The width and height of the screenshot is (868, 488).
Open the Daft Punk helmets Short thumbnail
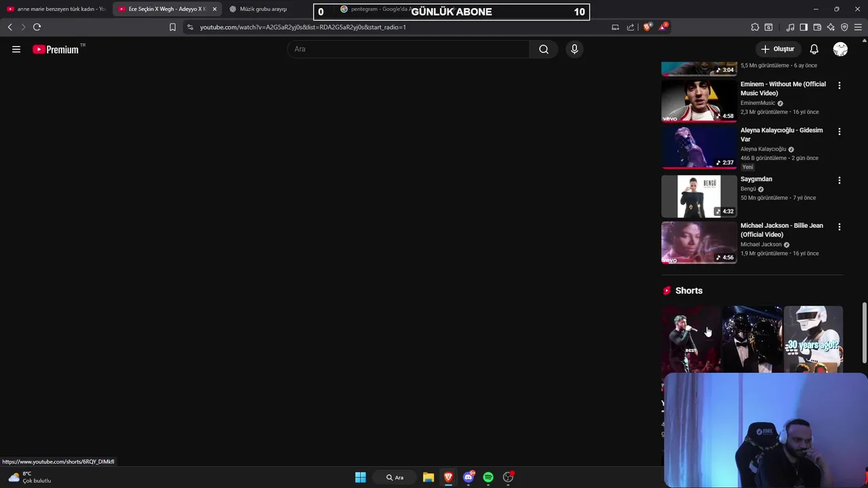pyautogui.click(x=752, y=339)
